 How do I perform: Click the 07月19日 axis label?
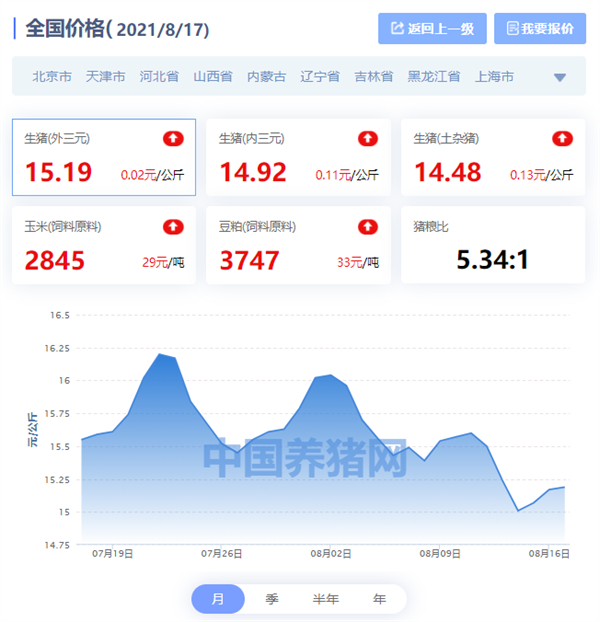[112, 554]
